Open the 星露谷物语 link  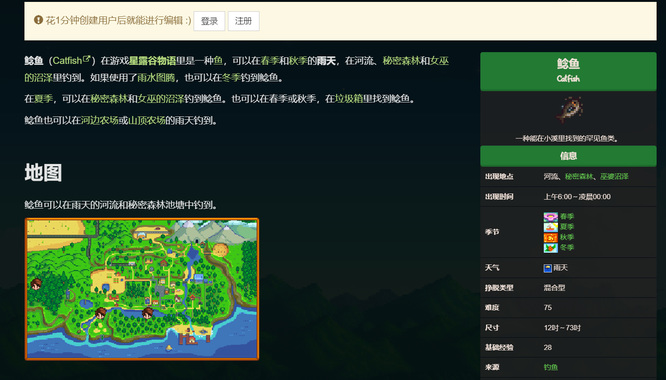click(x=152, y=61)
